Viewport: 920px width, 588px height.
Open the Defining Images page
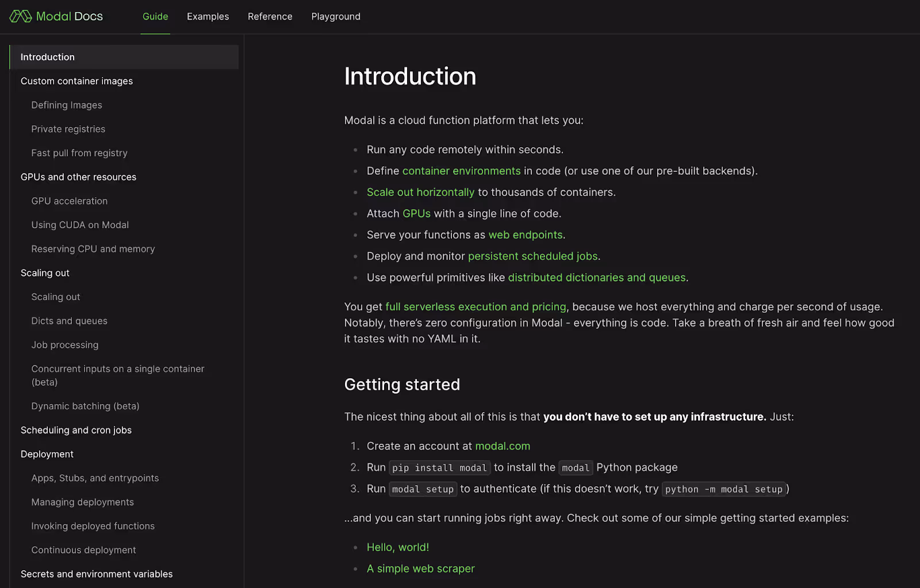(67, 105)
